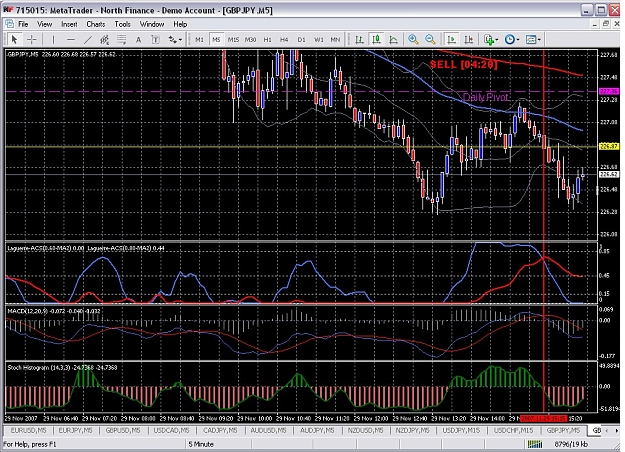Switch to the GBPUSD,M5 chart tab
This screenshot has height=452, width=625.
pos(123,430)
